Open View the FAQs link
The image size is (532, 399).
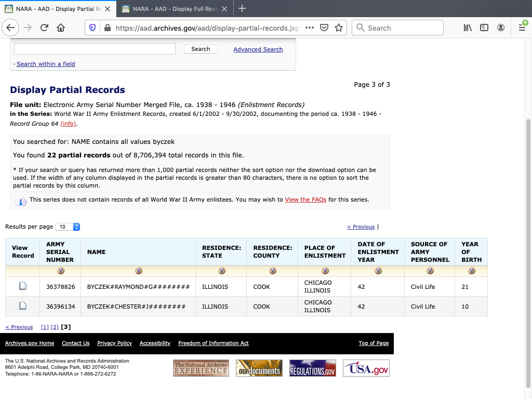tap(305, 199)
